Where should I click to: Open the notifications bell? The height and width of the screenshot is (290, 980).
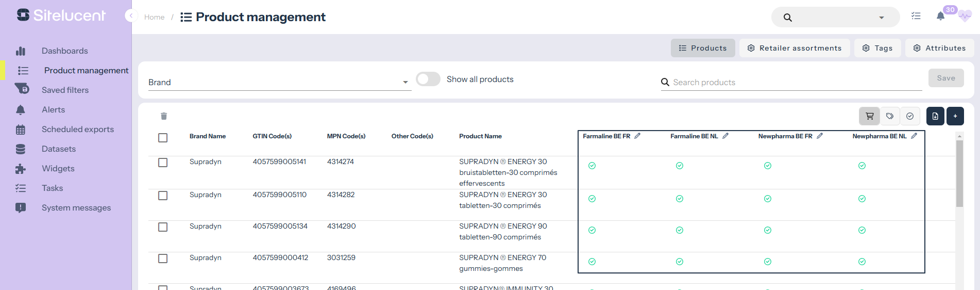(940, 17)
